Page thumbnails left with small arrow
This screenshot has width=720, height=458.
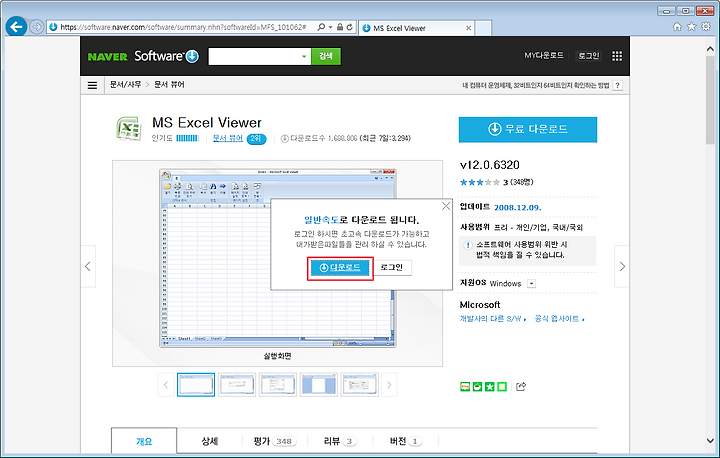coord(166,385)
